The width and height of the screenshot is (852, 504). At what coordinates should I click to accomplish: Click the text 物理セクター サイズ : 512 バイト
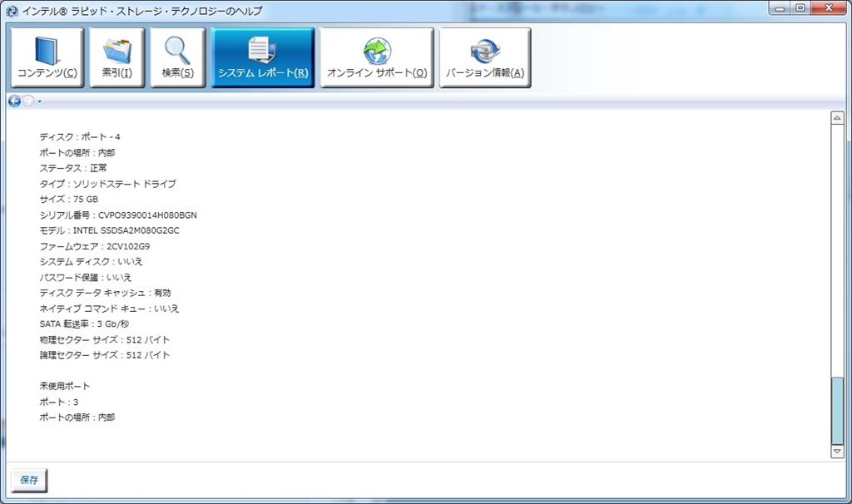click(x=104, y=339)
